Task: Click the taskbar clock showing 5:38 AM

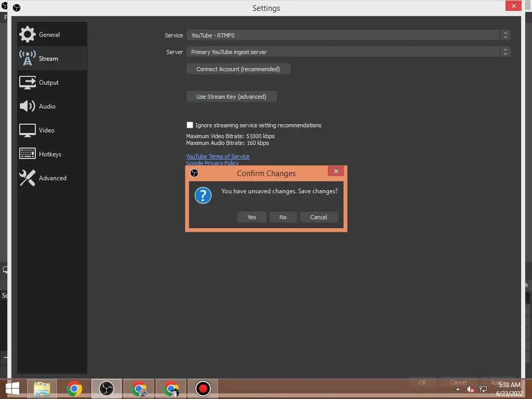Action: coord(509,389)
